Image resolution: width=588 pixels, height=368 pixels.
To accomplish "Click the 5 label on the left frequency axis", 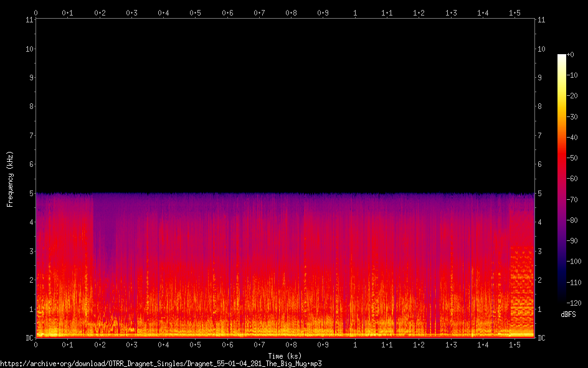I will tap(31, 194).
